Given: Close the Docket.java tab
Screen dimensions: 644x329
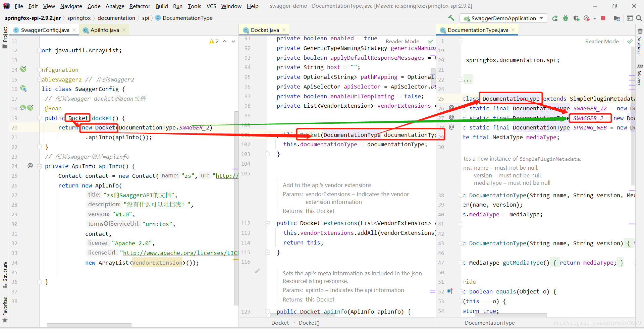Looking at the screenshot, I should tap(284, 30).
